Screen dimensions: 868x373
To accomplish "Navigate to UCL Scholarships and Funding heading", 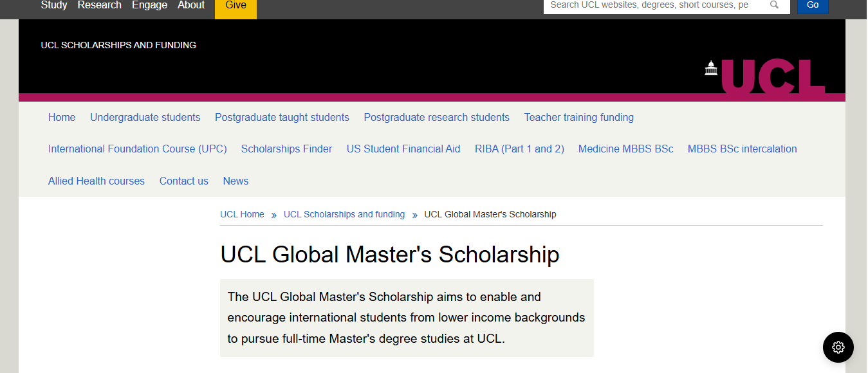I will (118, 45).
